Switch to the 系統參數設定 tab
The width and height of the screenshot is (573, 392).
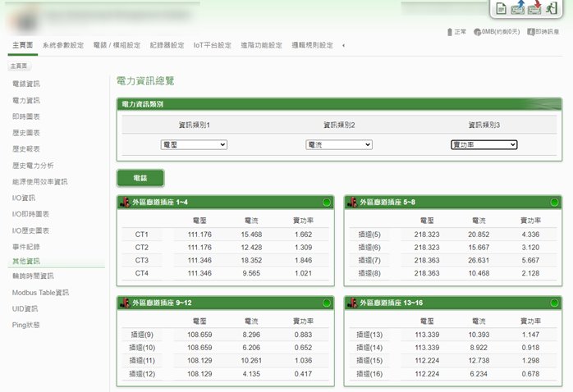coord(63,46)
